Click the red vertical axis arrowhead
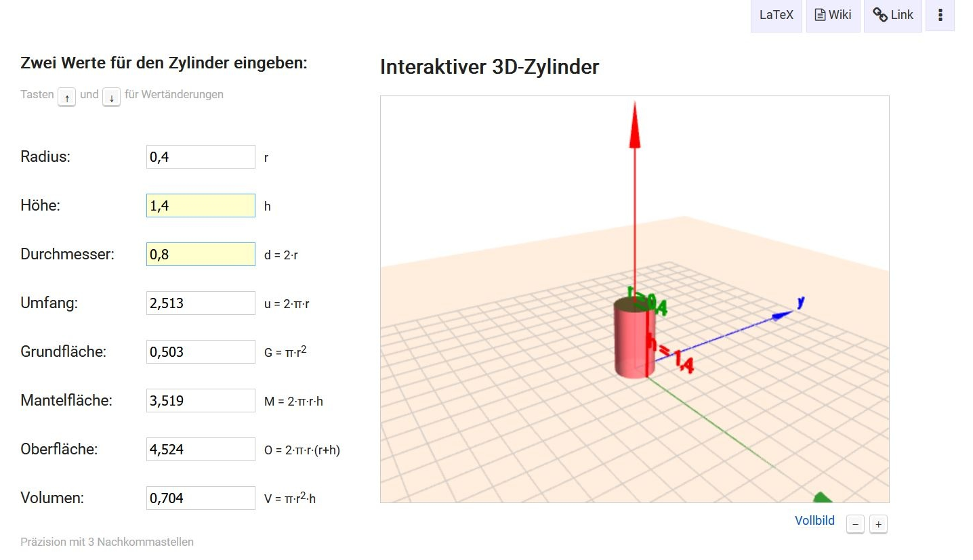973x560 pixels. pyautogui.click(x=634, y=124)
